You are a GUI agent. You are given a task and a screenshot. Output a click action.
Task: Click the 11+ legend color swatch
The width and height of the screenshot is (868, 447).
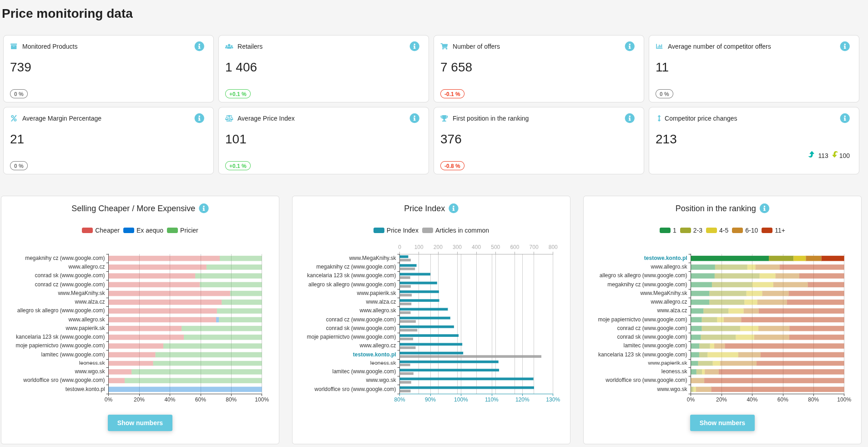click(x=767, y=230)
